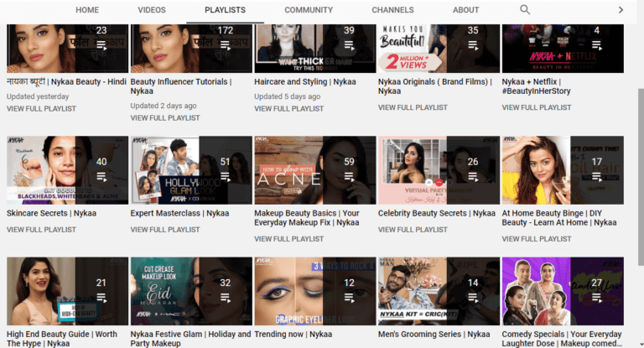Click playlist icon on Men's Grooming Series thumbnail
Viewport: 644px width, 348px height.
point(473,298)
